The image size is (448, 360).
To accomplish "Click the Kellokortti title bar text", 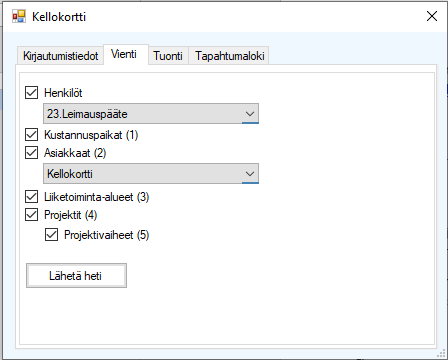I will coord(59,17).
